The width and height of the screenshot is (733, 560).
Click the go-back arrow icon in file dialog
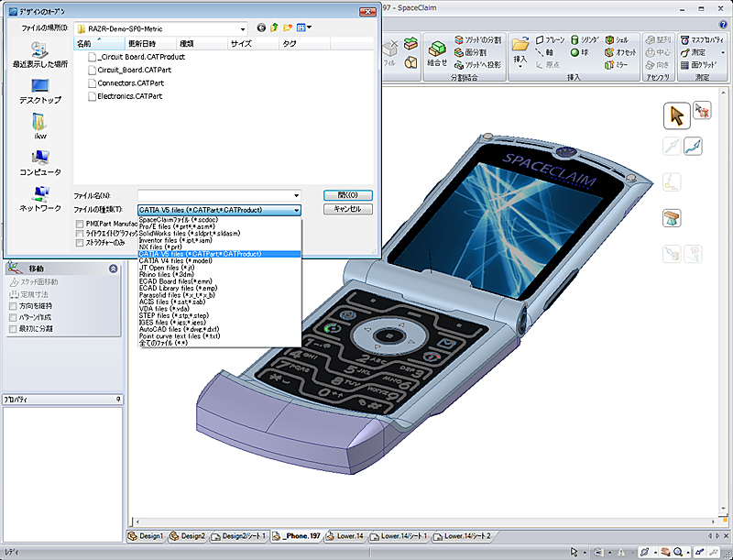[x=262, y=28]
